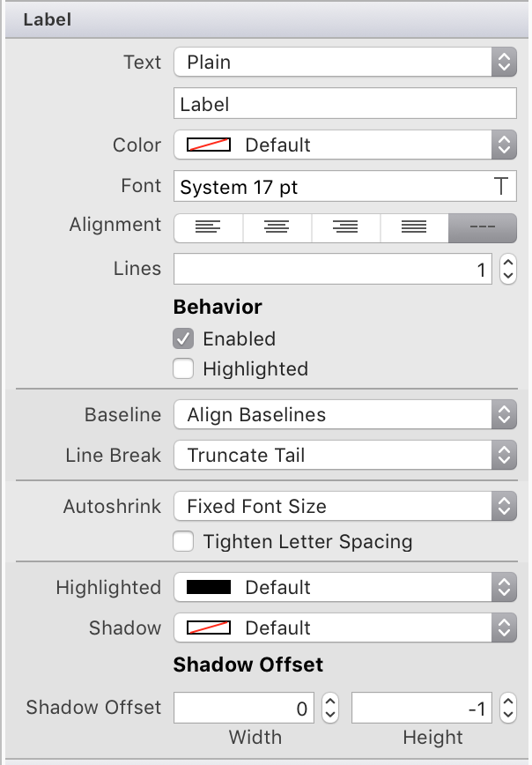Select left text alignment icon
532x765 pixels.
pos(208,227)
